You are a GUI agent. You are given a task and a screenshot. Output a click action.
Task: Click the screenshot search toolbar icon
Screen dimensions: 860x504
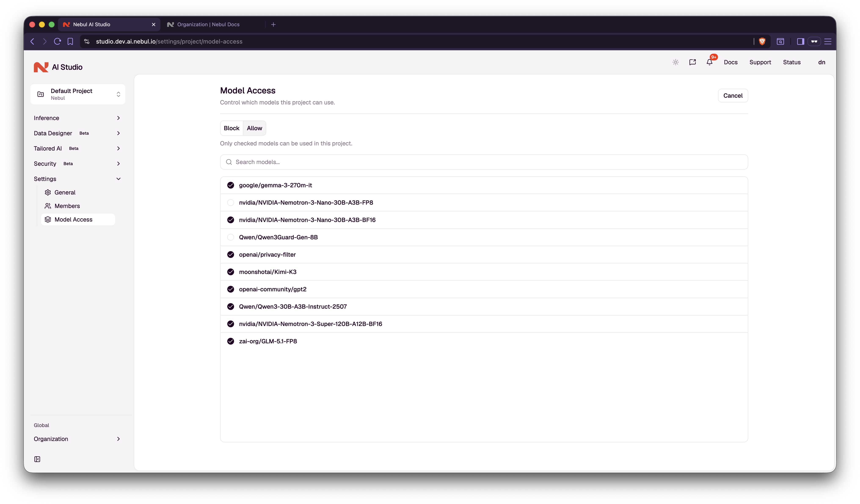tap(780, 41)
